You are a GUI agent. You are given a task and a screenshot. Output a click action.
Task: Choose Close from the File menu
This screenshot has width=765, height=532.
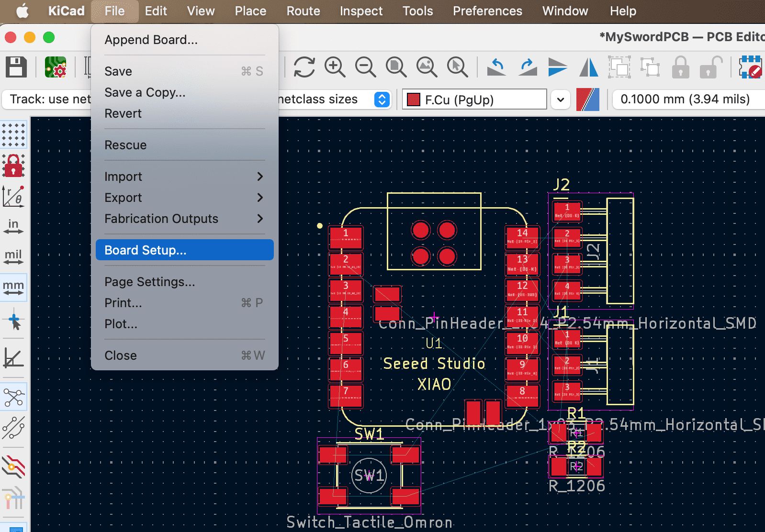185,355
